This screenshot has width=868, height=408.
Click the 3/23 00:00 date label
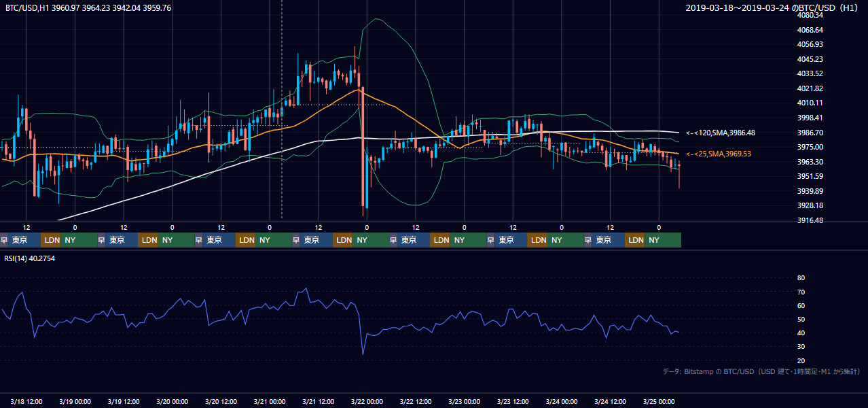(465, 401)
